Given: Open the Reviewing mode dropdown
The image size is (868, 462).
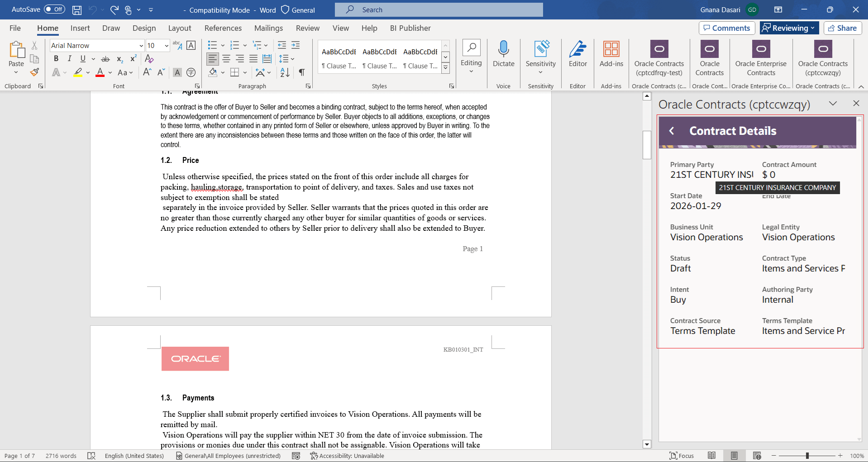Looking at the screenshot, I should point(790,28).
